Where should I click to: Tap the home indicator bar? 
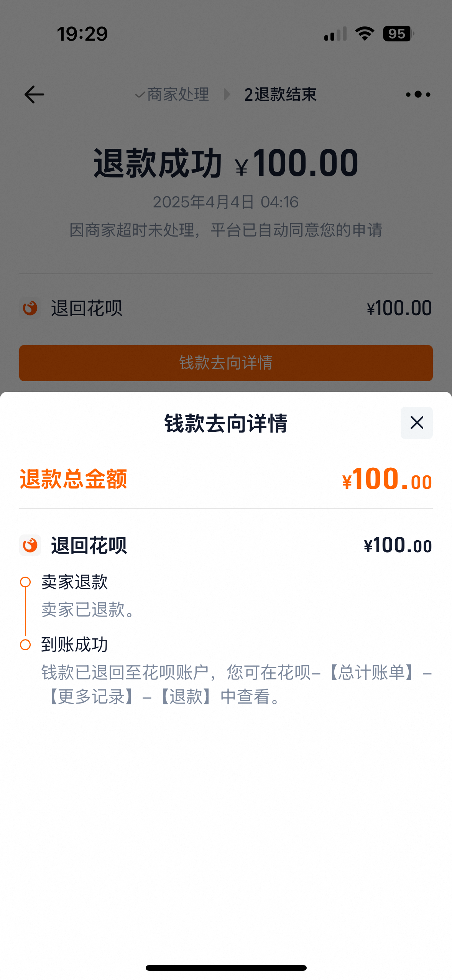(226, 968)
